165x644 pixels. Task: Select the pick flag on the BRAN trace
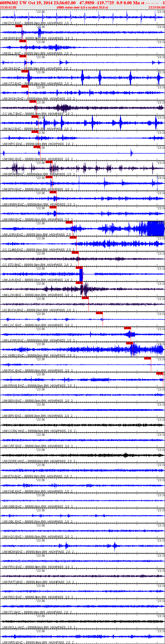49,162
